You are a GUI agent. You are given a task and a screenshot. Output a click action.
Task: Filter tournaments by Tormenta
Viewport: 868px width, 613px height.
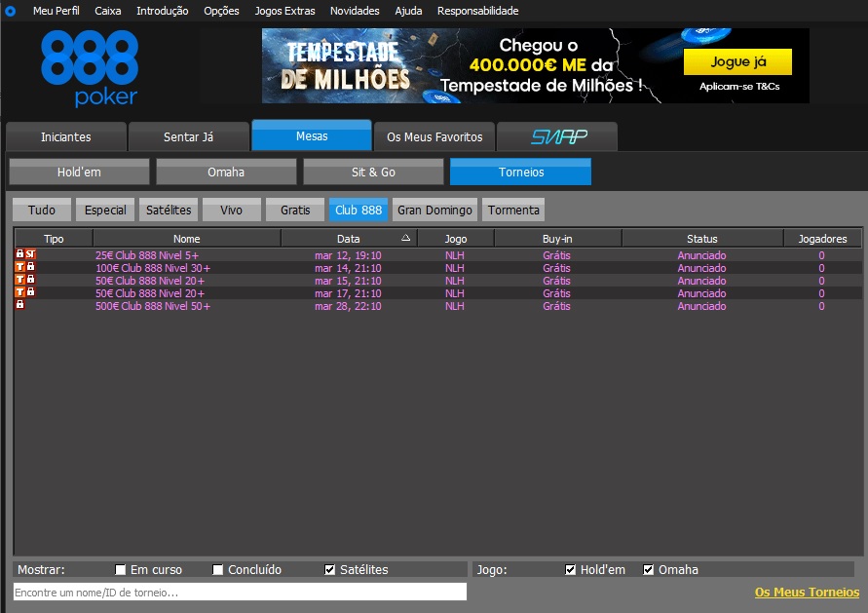click(x=513, y=210)
